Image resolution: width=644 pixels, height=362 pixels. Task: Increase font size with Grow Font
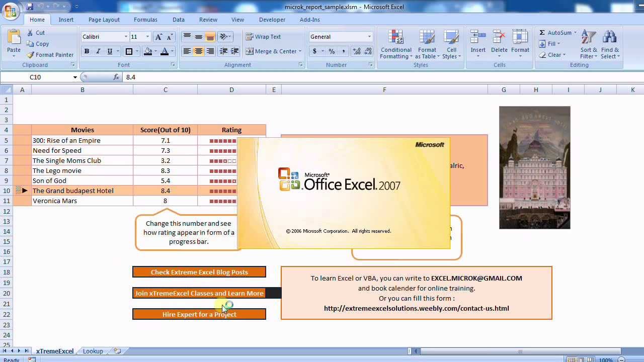[159, 37]
